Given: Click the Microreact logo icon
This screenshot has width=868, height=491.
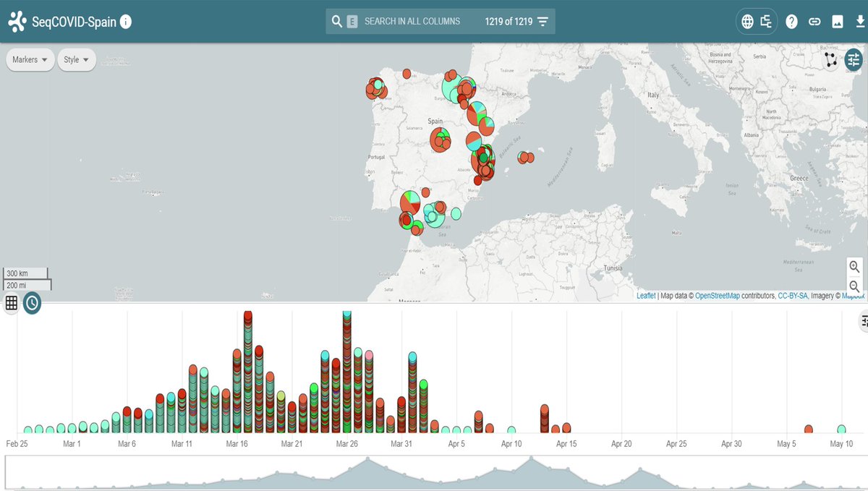Looking at the screenshot, I should [17, 22].
